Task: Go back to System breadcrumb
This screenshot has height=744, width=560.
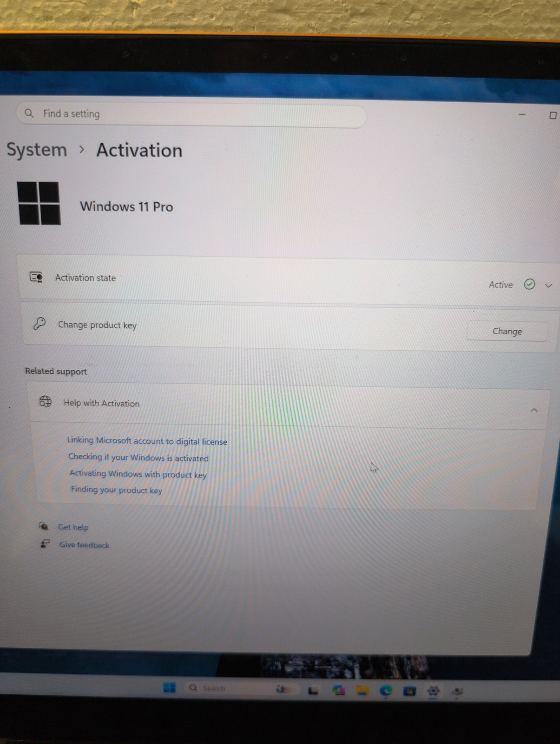Action: [x=37, y=150]
